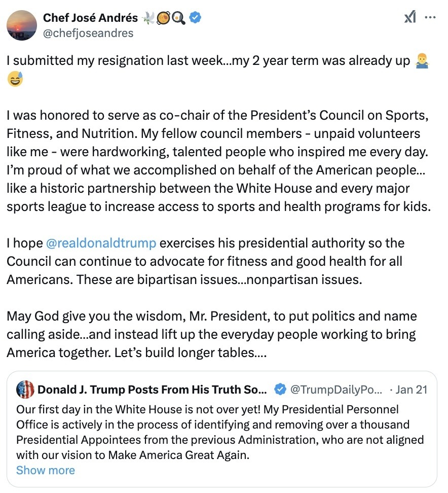This screenshot has width=448, height=493.
Task: Open the Chef José Andrés display name
Action: point(90,18)
